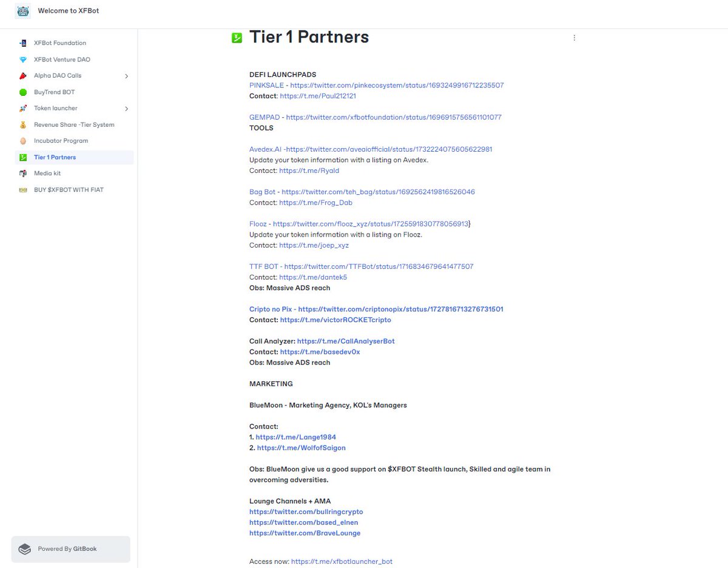Viewport: 728px width, 568px height.
Task: Click the green chart icon beside page title
Action: tap(237, 38)
